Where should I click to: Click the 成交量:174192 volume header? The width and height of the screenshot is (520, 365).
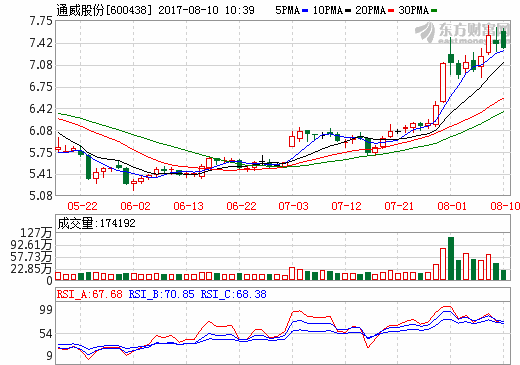click(97, 223)
